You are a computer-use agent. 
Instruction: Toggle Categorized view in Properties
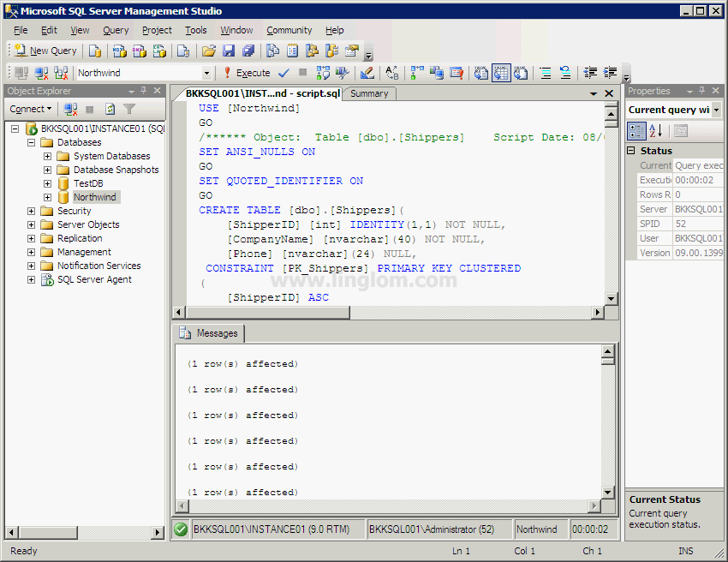click(636, 131)
